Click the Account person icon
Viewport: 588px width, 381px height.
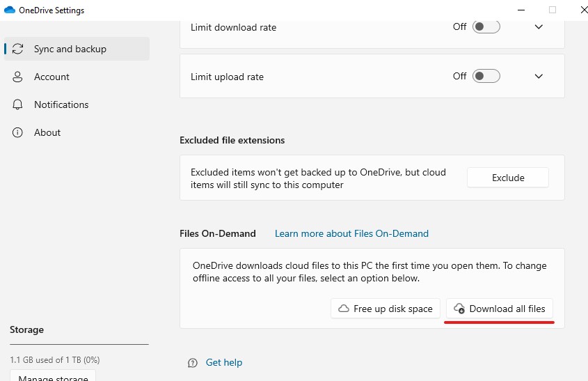tap(17, 77)
